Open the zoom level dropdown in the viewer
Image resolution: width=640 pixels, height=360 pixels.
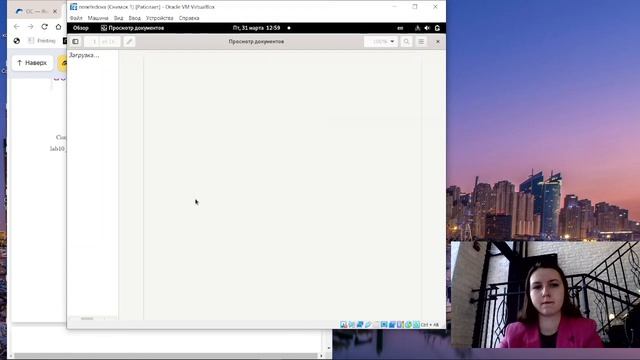tap(381, 42)
